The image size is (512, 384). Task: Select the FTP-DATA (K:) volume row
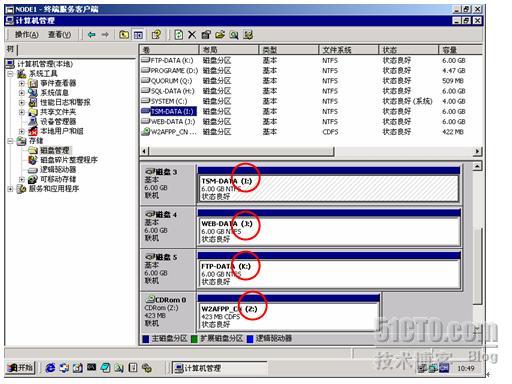(311, 61)
